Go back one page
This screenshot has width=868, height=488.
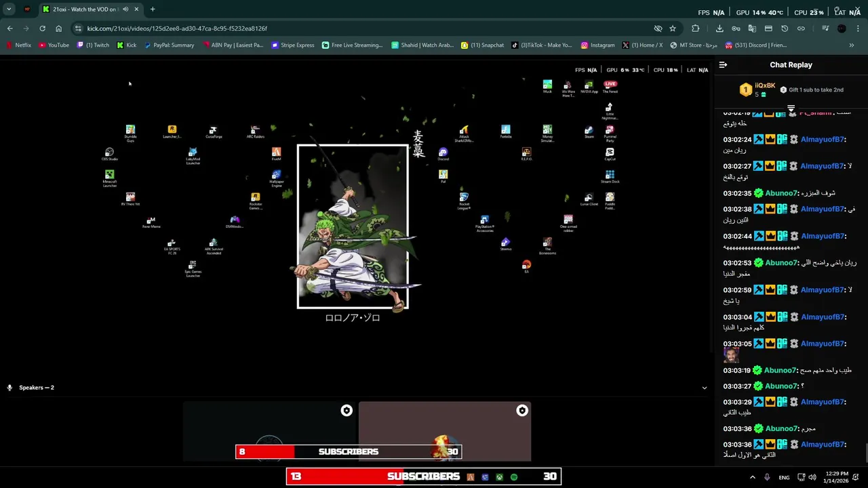click(10, 28)
